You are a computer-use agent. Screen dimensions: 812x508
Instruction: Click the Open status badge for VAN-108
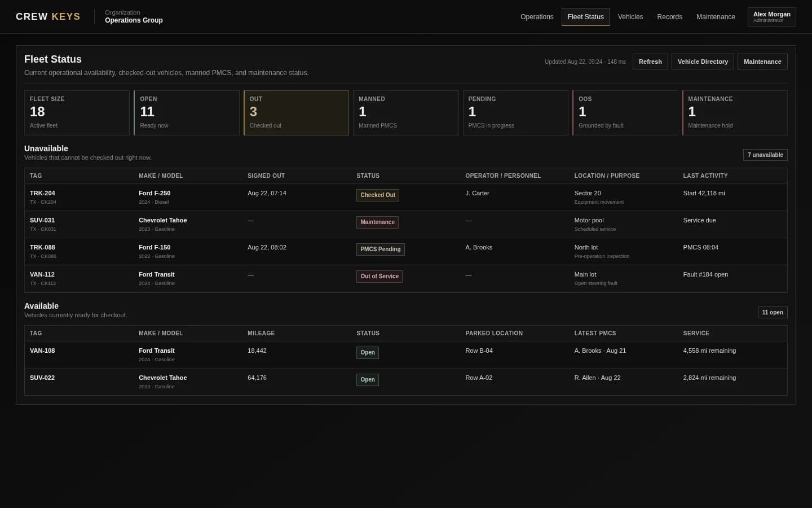(x=368, y=353)
